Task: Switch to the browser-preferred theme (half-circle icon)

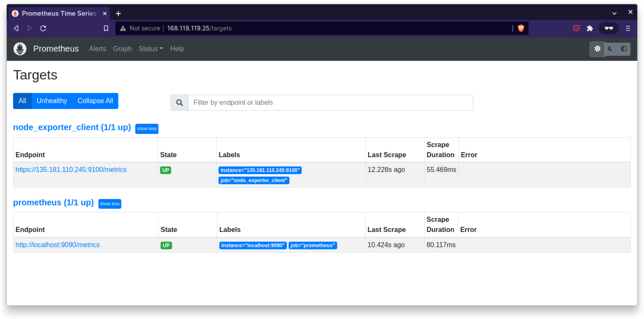Action: [x=624, y=49]
